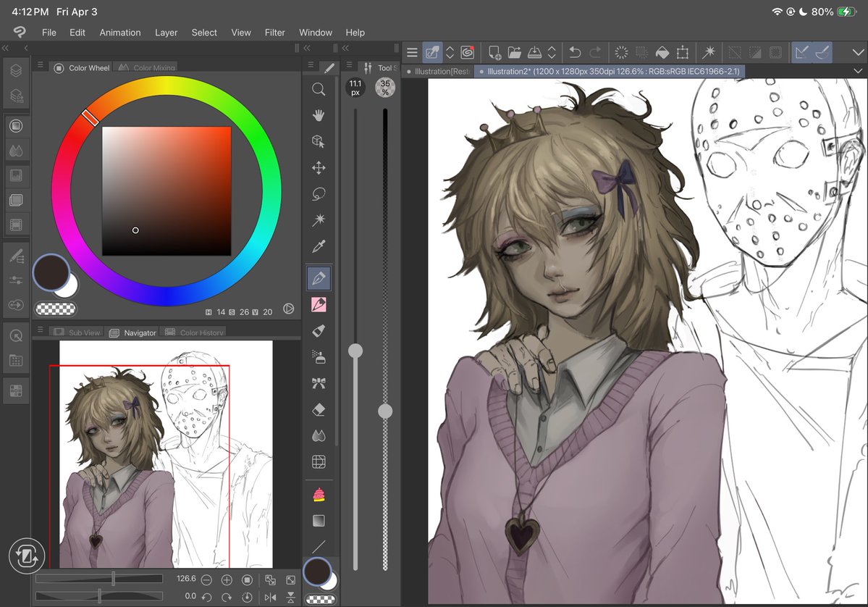Select the Airbrush spray tool
Screen dimensions: 868x607
click(x=319, y=357)
